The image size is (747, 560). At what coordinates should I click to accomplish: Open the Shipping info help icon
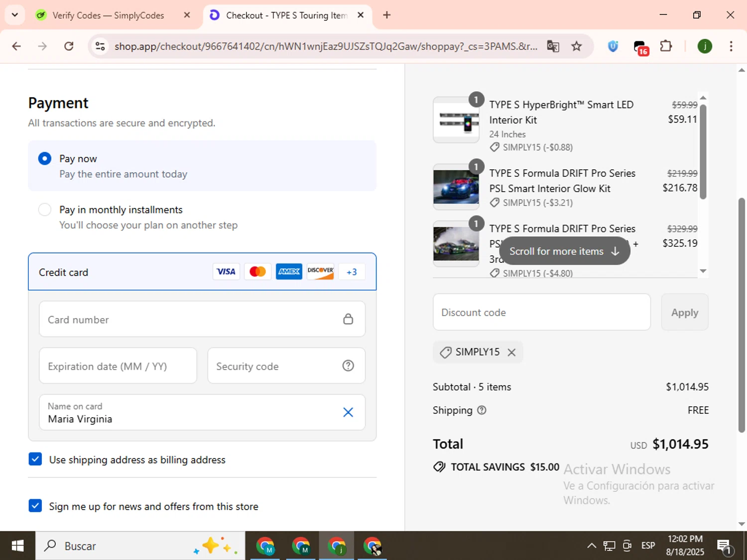(x=482, y=410)
